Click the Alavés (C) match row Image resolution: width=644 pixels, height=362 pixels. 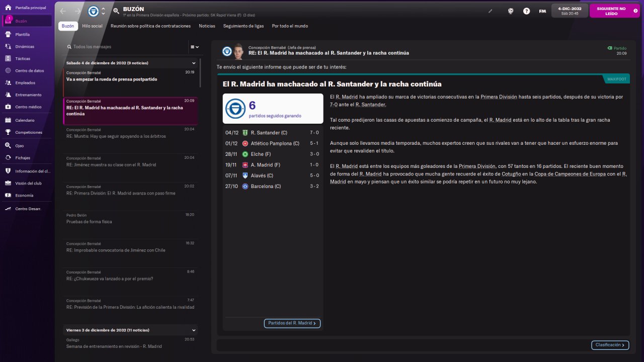tap(273, 175)
